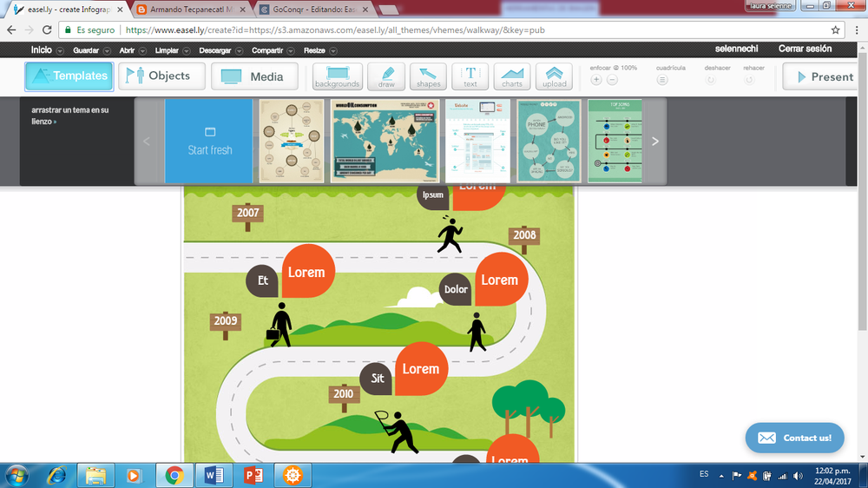Open the shapes tool

428,76
